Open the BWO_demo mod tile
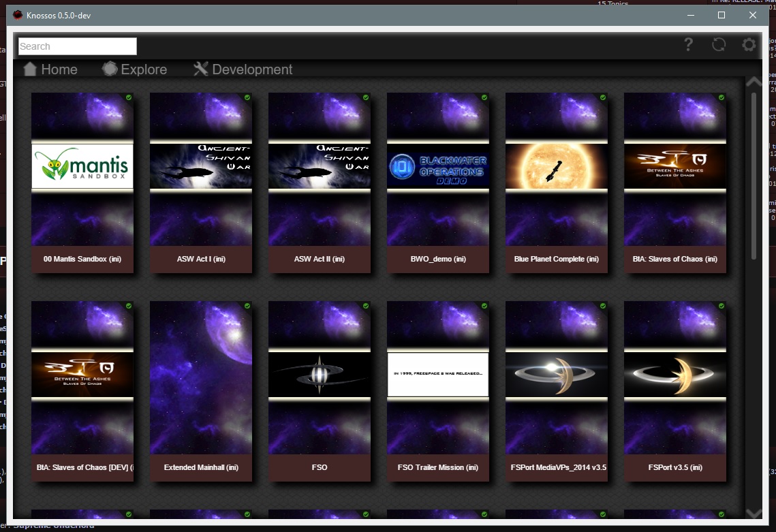Image resolution: width=776 pixels, height=532 pixels. coord(438,183)
